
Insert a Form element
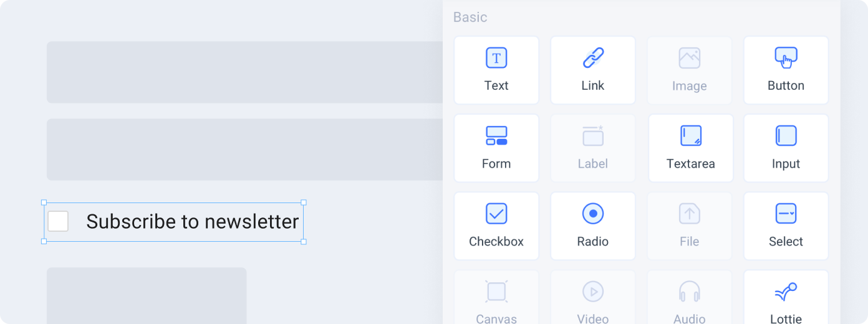pos(496,148)
